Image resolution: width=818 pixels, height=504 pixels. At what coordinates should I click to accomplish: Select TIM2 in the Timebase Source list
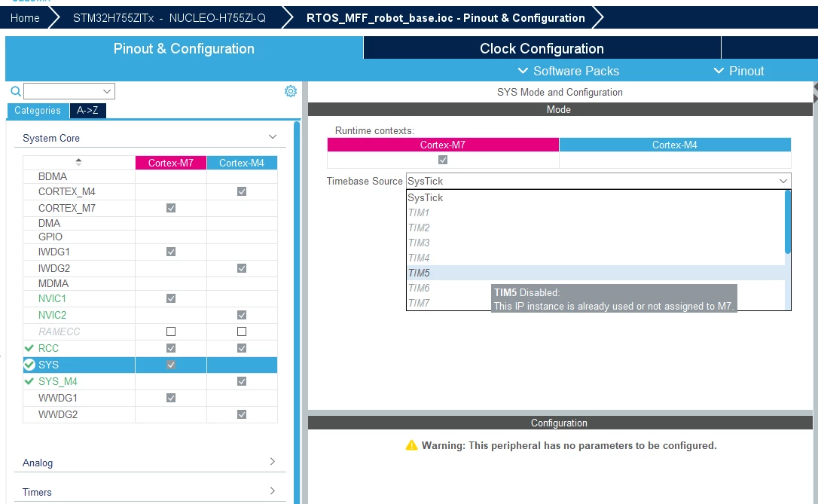[596, 228]
